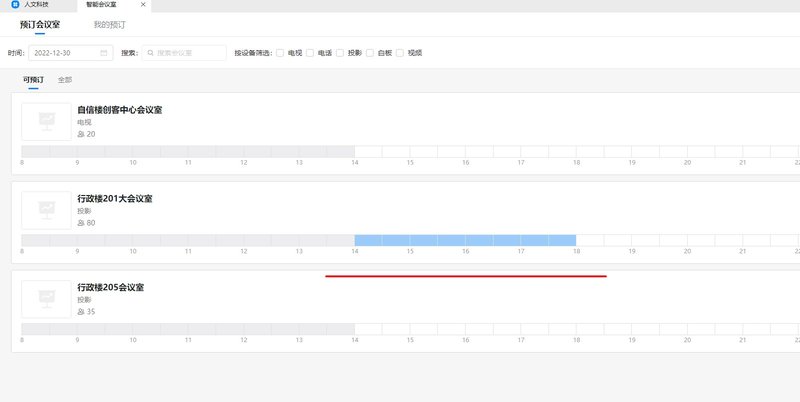Toggle the 投影 equipment filter checkbox
This screenshot has width=800, height=402.
[340, 52]
